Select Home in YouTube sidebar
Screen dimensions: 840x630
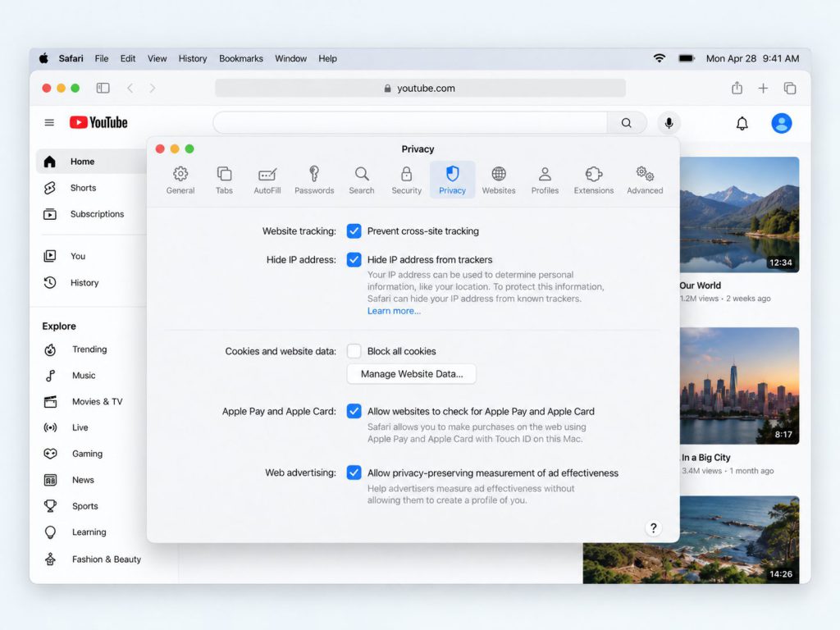(92, 162)
